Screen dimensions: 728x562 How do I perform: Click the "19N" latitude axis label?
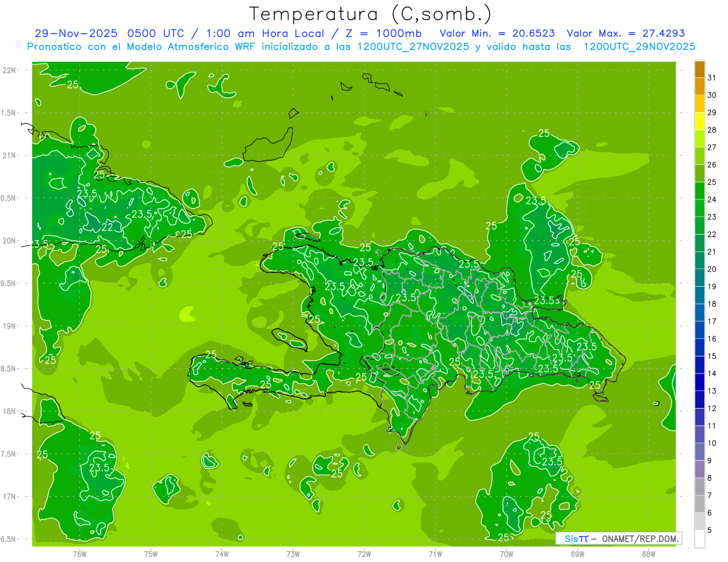pyautogui.click(x=10, y=326)
